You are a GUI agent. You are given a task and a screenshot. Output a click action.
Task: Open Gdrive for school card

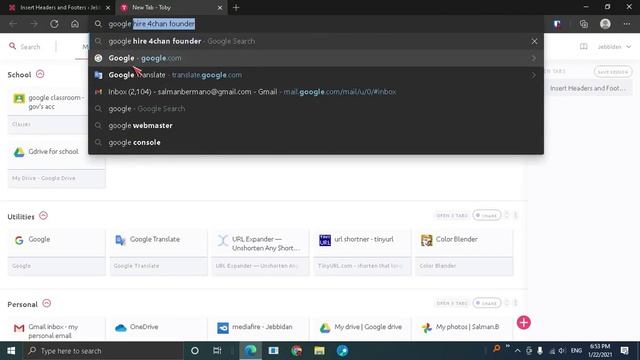click(56, 165)
